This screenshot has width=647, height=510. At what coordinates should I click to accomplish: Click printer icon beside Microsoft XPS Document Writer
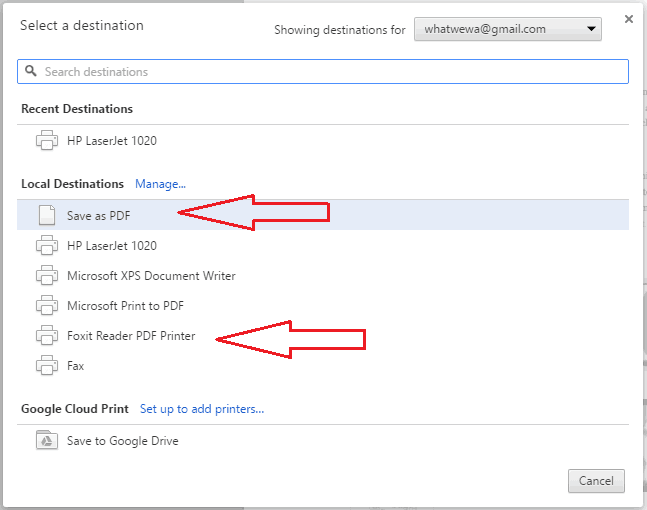pyautogui.click(x=47, y=275)
